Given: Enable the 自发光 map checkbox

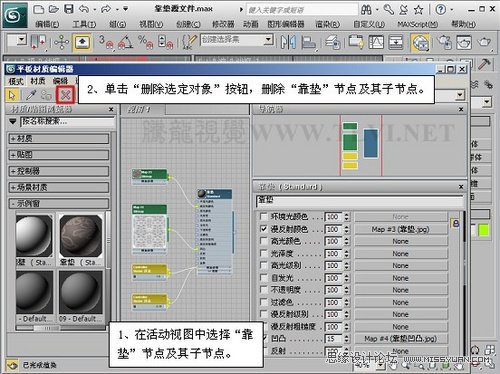Looking at the screenshot, I should coord(263,278).
